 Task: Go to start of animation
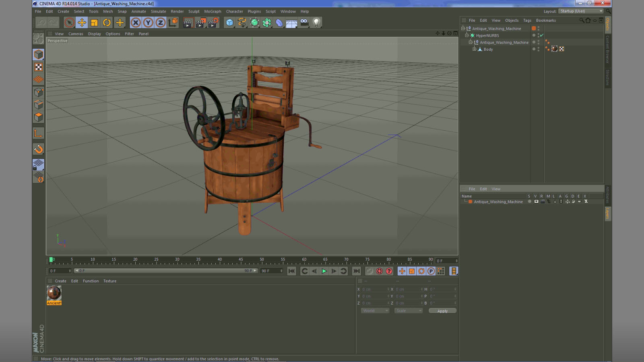click(x=292, y=271)
